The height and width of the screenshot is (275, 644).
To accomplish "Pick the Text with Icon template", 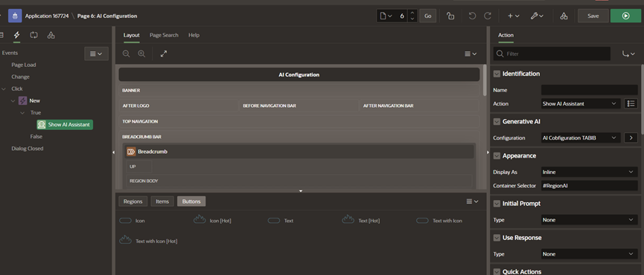I will pyautogui.click(x=439, y=221).
